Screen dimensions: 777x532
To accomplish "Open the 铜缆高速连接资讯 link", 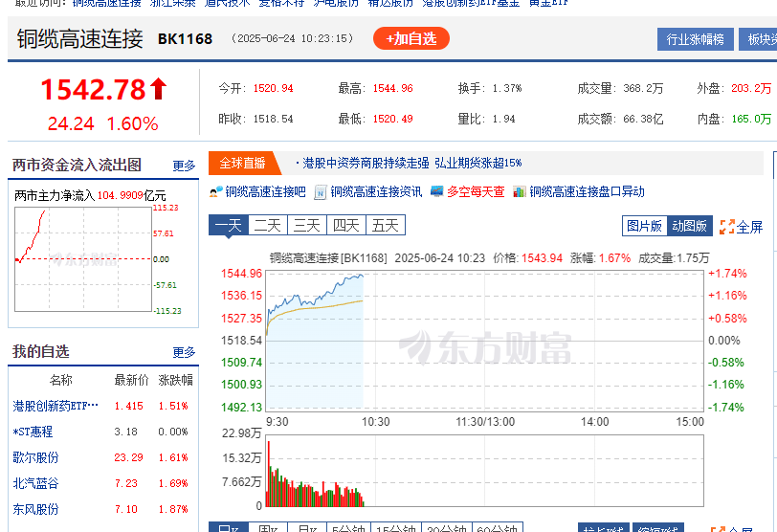I will click(x=376, y=192).
